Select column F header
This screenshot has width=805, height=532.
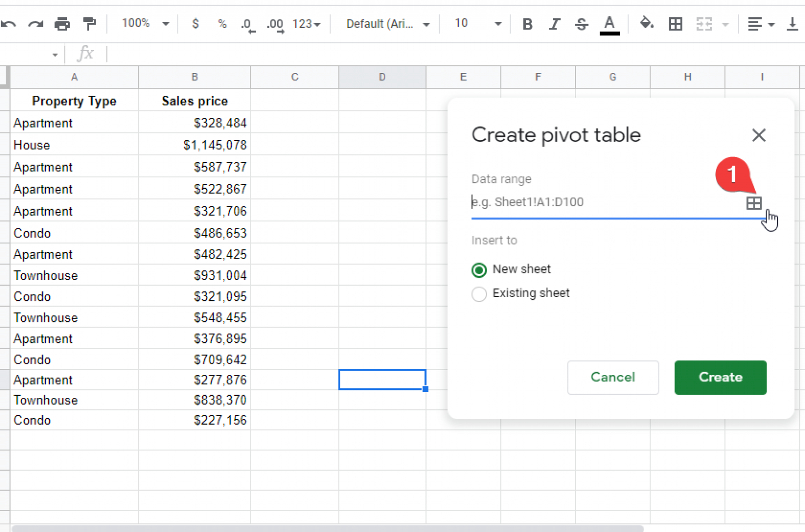point(538,77)
